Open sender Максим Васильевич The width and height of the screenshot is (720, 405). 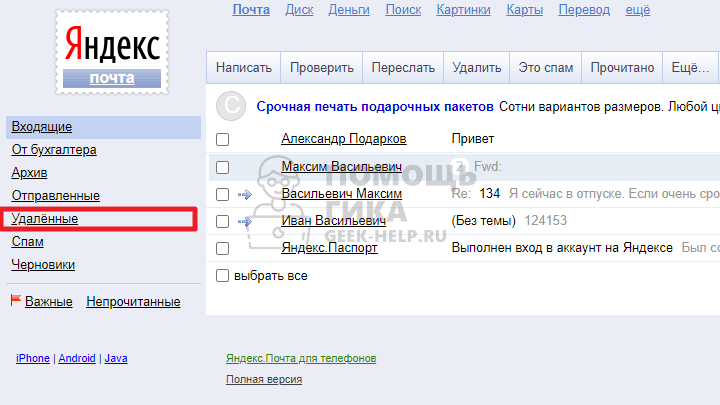[341, 166]
